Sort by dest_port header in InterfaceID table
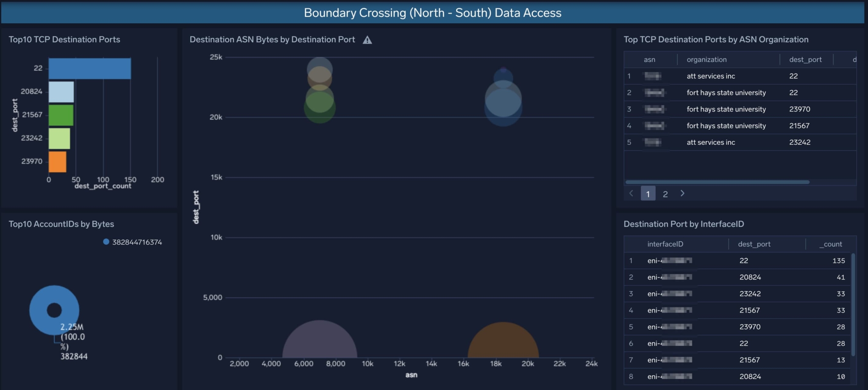This screenshot has height=390, width=868. 754,244
